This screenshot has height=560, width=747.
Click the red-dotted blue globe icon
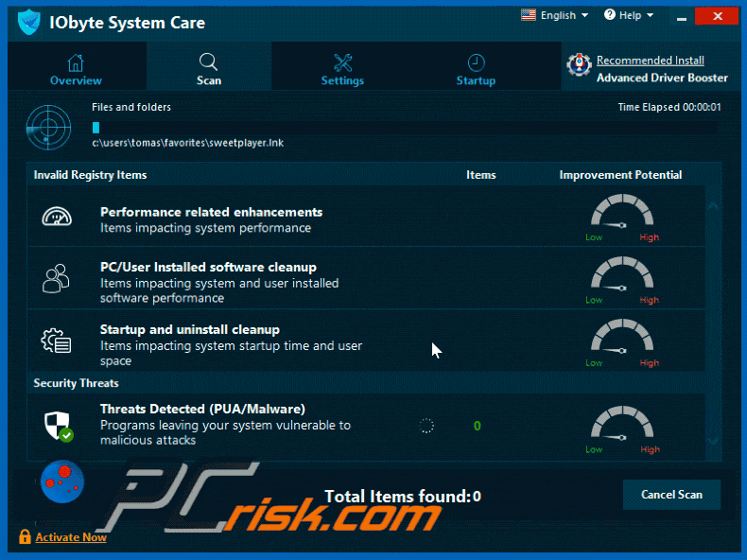tap(63, 481)
